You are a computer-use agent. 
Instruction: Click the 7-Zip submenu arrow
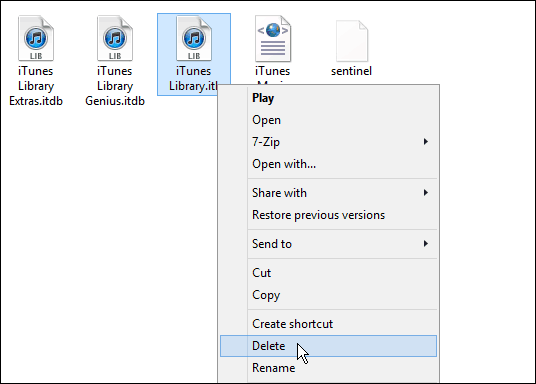tap(426, 142)
